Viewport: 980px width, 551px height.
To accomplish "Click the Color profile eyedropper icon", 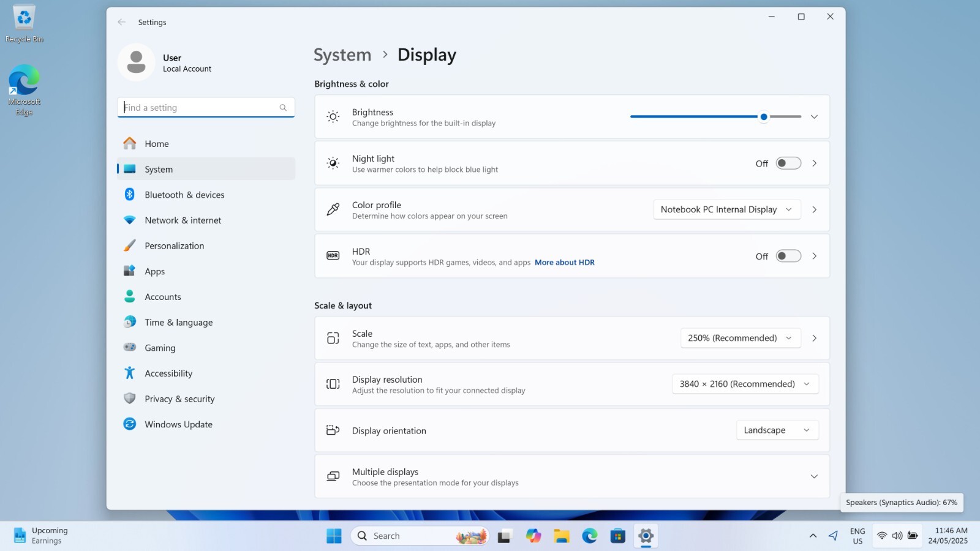I will [333, 209].
